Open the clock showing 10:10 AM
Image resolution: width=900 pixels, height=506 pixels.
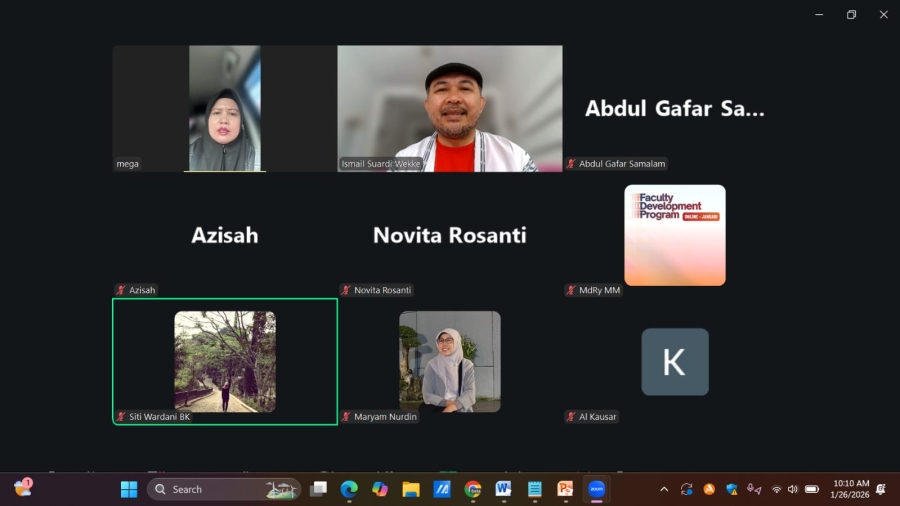(x=849, y=489)
